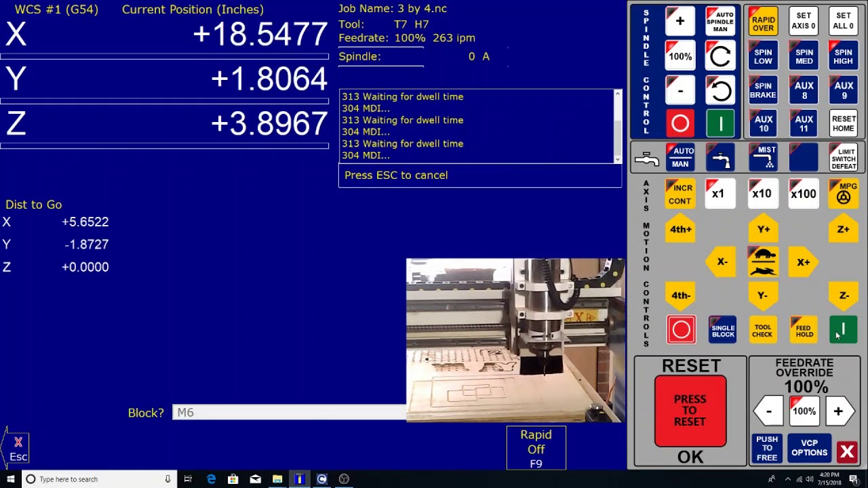
Task: Turn on Mist coolant
Action: pos(763,158)
